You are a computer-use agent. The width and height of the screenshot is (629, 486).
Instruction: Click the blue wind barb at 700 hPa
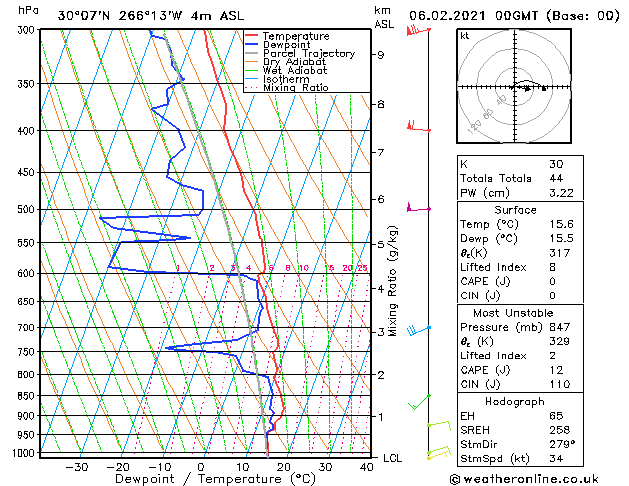click(418, 330)
